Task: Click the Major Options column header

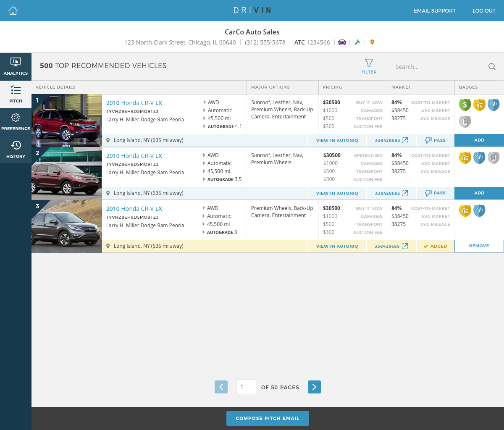Action: [270, 87]
